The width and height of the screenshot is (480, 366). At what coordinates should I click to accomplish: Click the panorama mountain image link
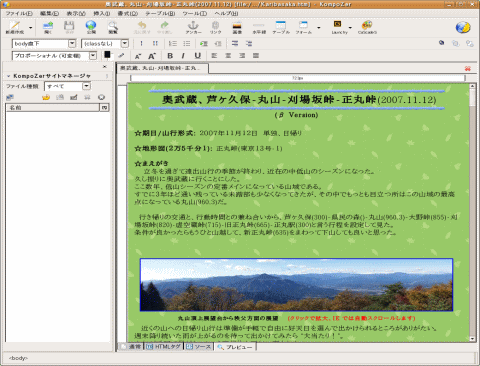pos(296,285)
